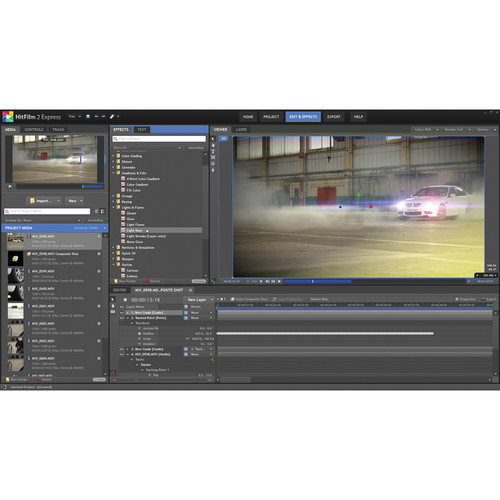Toggle visibility of layer 3 New Grade

coord(122,349)
